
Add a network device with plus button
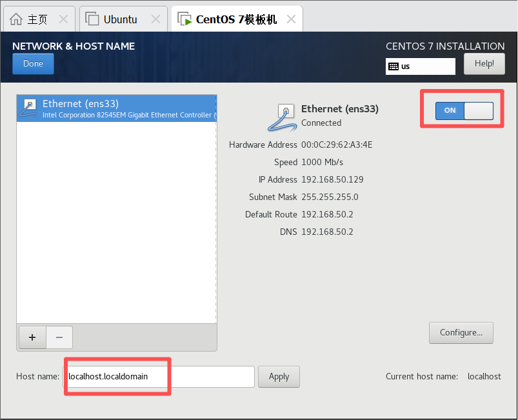click(x=32, y=337)
